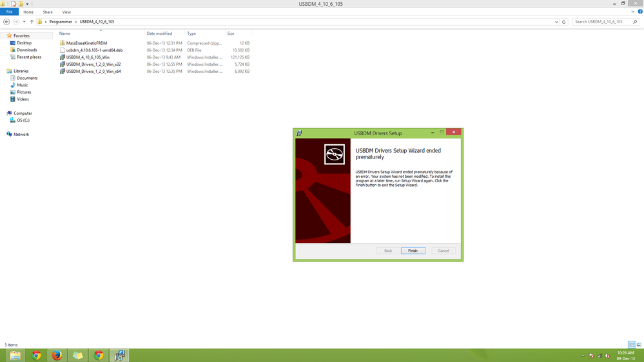Screen dimensions: 644x362
Task: Click Network in the navigation pane
Action: tap(21, 134)
